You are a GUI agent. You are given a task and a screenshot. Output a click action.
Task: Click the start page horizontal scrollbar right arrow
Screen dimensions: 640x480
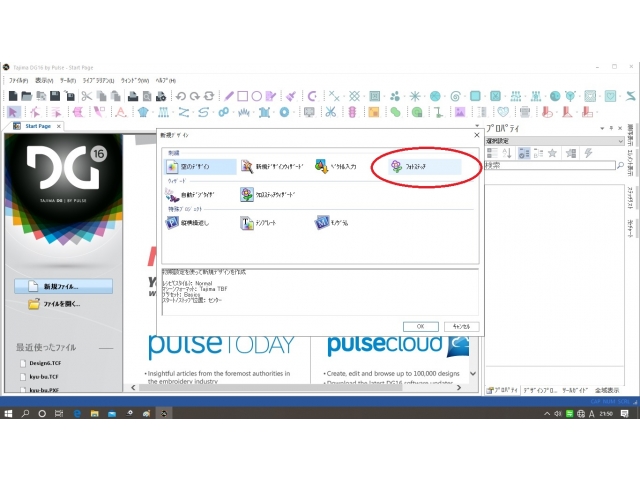(459, 387)
